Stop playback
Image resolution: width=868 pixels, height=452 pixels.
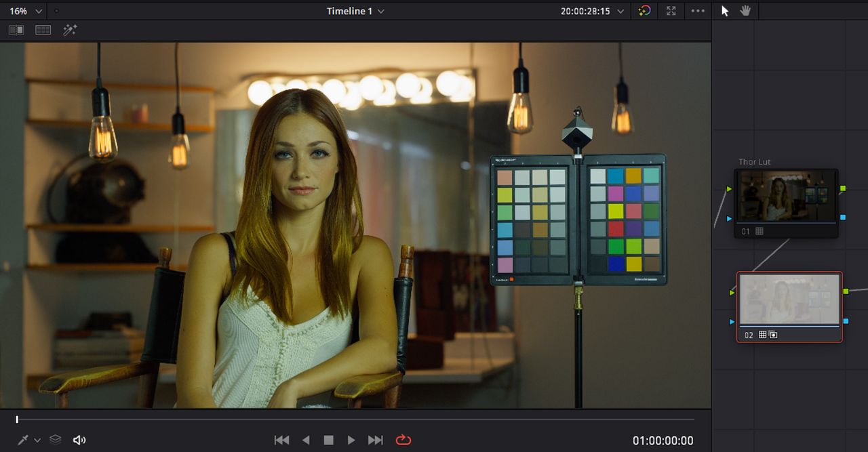coord(329,440)
